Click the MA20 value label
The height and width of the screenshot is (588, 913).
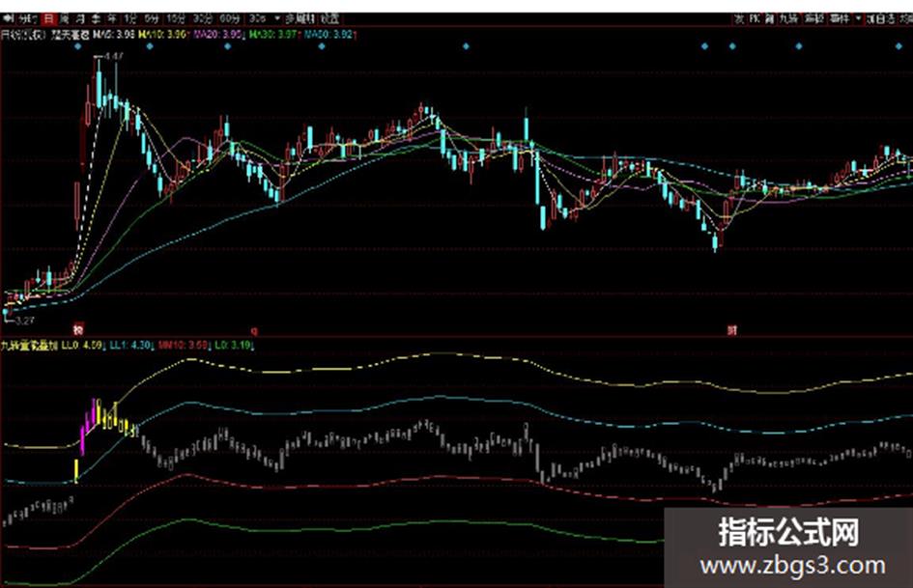click(217, 35)
